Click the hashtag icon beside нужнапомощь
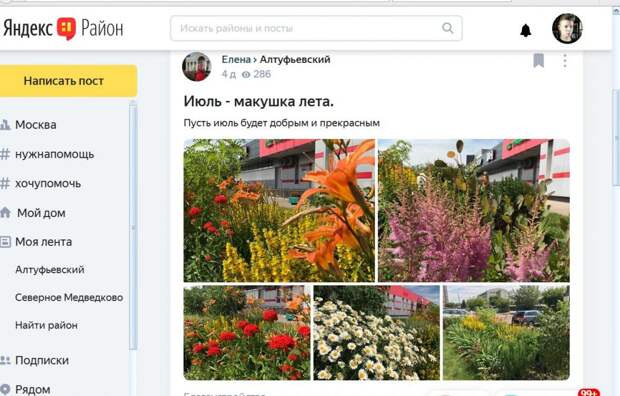The height and width of the screenshot is (396, 620). (x=5, y=154)
